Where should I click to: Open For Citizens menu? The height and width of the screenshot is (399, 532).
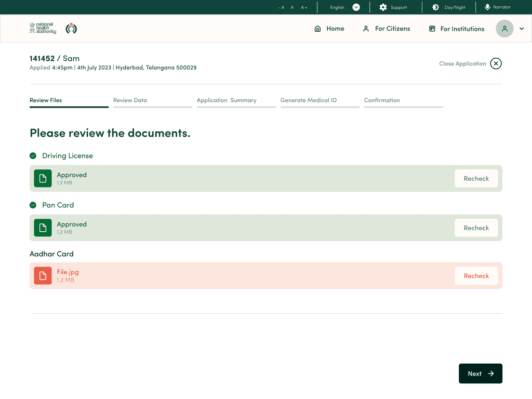pyautogui.click(x=393, y=29)
